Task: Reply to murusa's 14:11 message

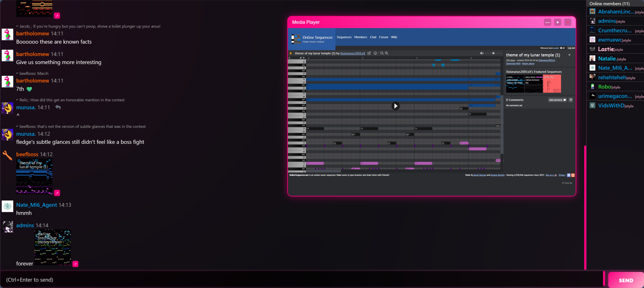Action: [58, 107]
